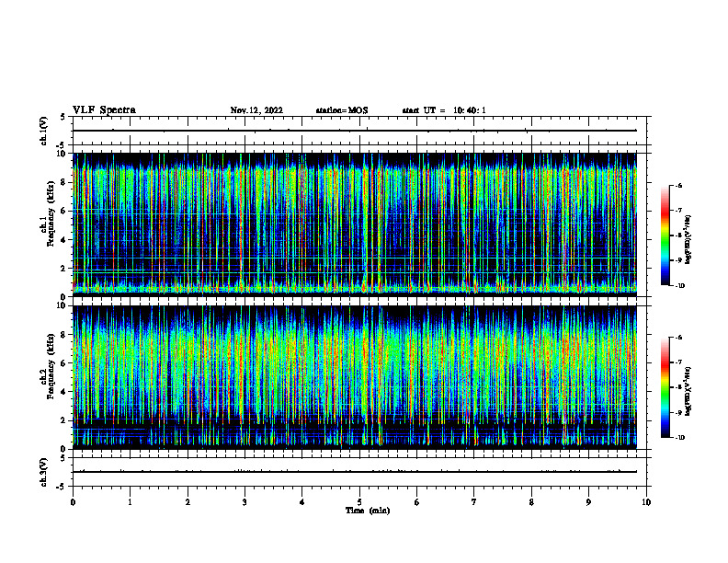Click the ch.1 color bar log(PSD) label
Screen dimensions: 728x563
(688, 240)
